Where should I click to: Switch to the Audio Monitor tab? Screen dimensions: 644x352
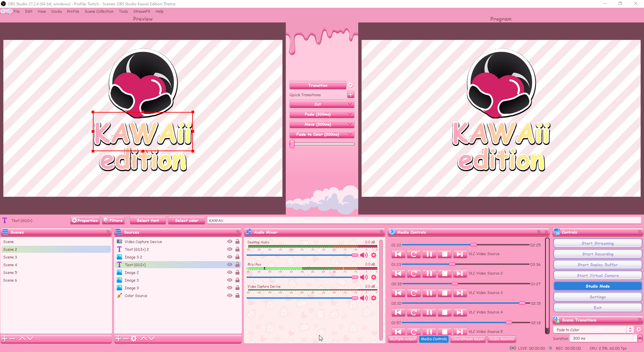pos(501,339)
